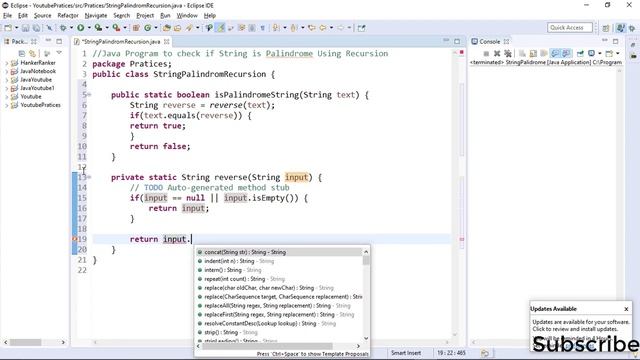Switch to the Java perspective icon
The height and width of the screenshot is (360, 640).
pos(620,28)
